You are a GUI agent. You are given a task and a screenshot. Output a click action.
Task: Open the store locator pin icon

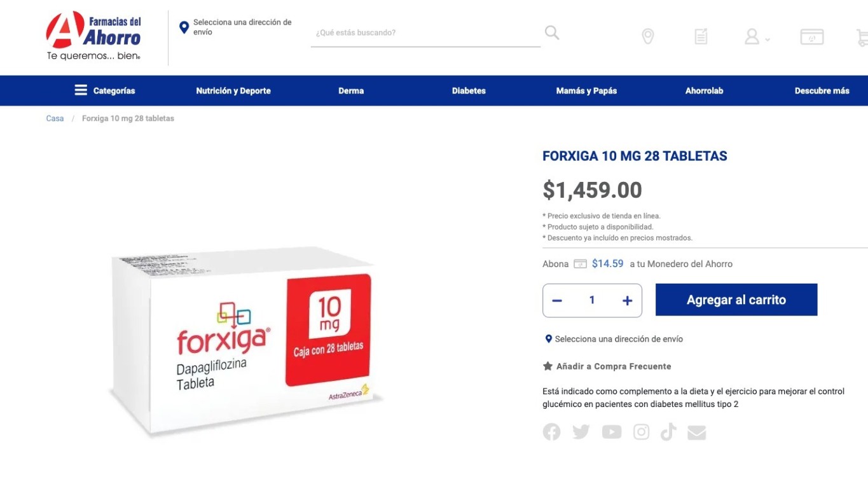click(647, 36)
